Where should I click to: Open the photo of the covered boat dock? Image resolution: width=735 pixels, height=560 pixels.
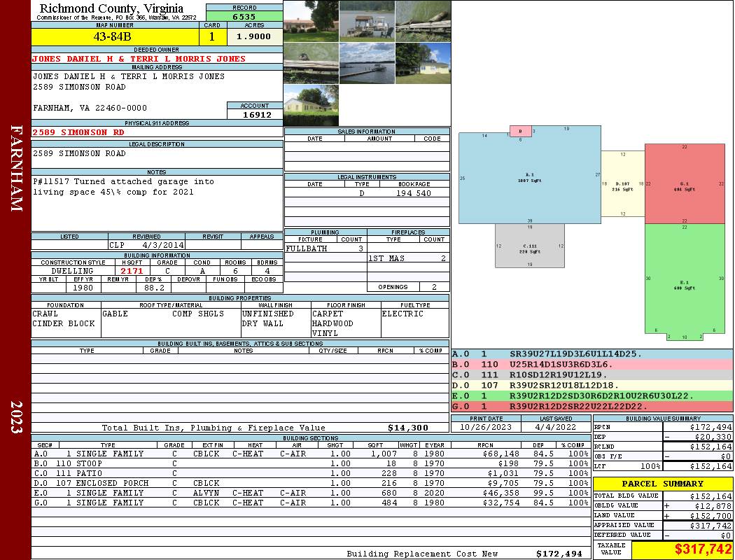click(x=366, y=21)
